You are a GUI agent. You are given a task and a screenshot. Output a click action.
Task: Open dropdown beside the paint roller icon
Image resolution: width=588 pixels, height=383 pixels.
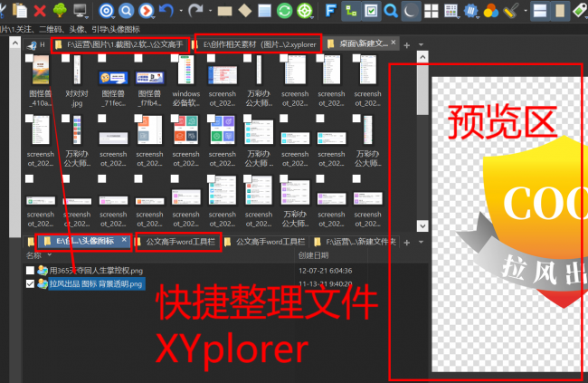[526, 11]
